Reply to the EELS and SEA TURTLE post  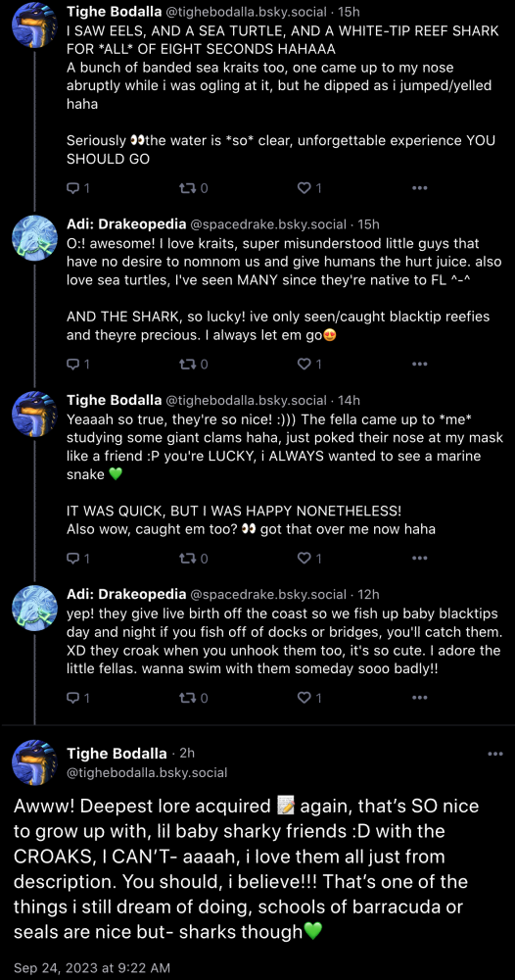78,187
